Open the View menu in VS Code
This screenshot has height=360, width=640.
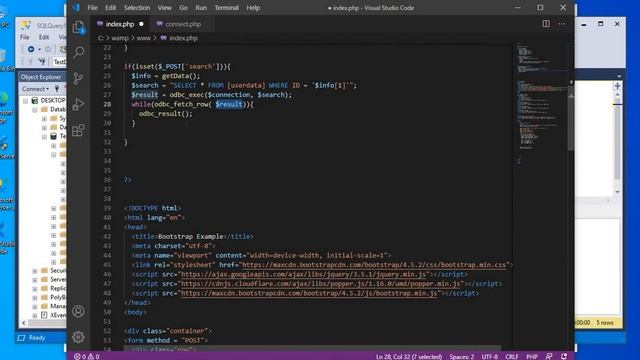(x=164, y=7)
